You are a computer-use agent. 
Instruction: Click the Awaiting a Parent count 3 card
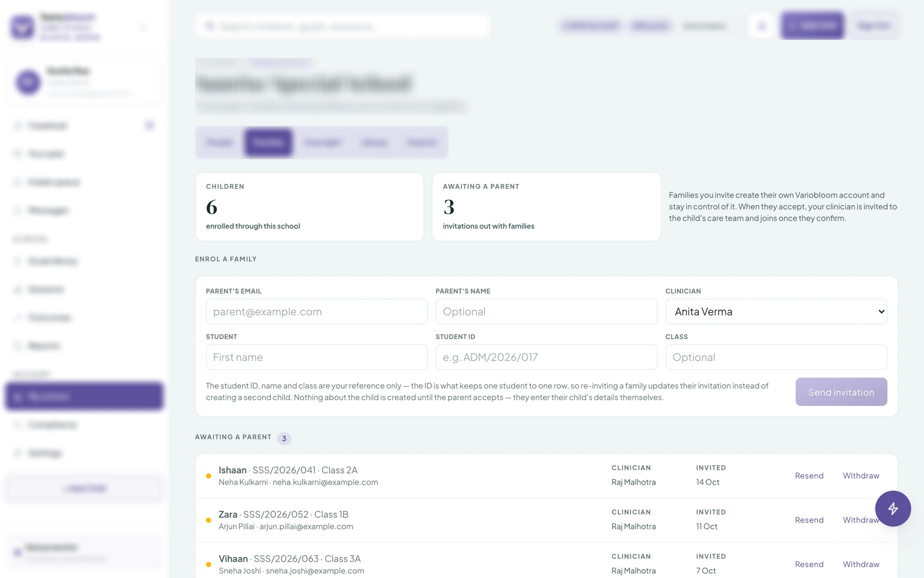tap(546, 207)
